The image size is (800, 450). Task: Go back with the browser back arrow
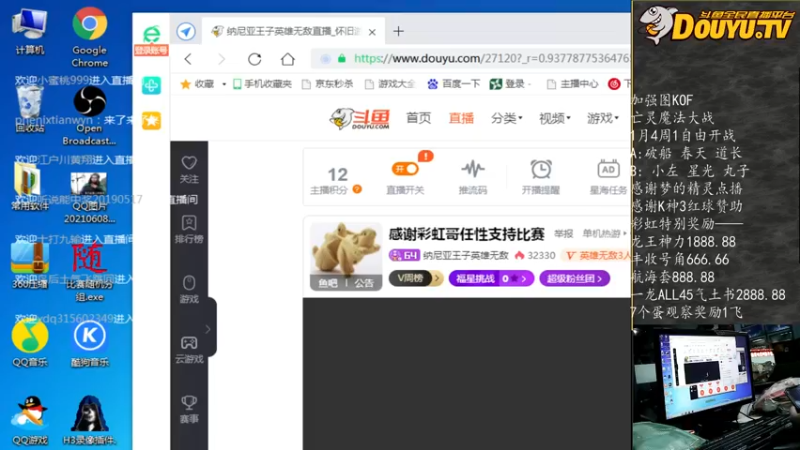click(188, 59)
